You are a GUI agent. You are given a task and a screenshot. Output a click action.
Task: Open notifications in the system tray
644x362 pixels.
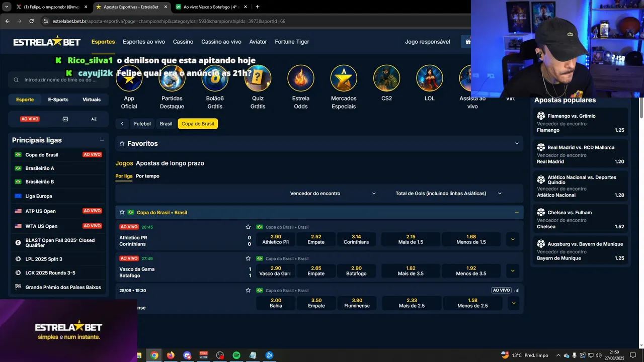tap(633, 355)
